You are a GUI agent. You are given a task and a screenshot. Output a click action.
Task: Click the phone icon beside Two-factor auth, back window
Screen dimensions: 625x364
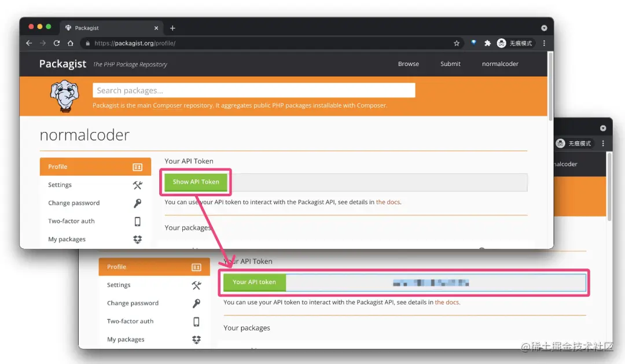click(197, 321)
